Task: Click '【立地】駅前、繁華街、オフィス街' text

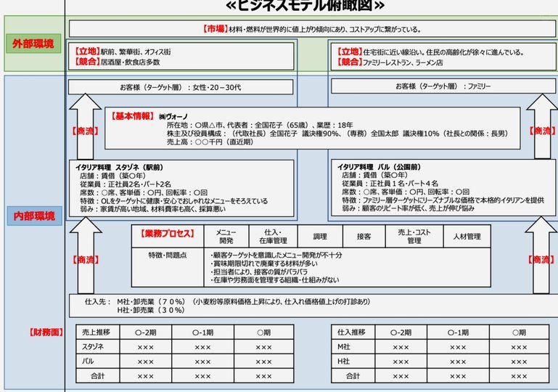Action: 122,52
